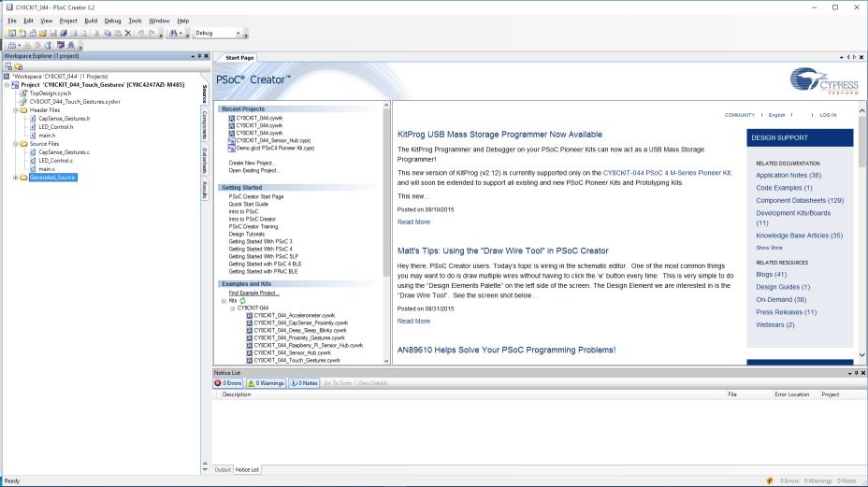Click Create New Project link
This screenshot has width=868, height=487.
pos(252,164)
